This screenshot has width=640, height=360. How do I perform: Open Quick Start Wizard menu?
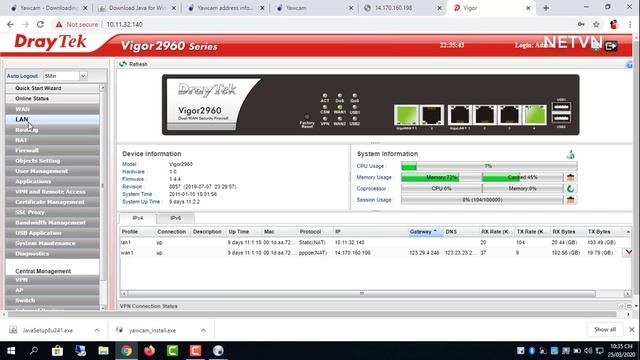click(x=52, y=88)
